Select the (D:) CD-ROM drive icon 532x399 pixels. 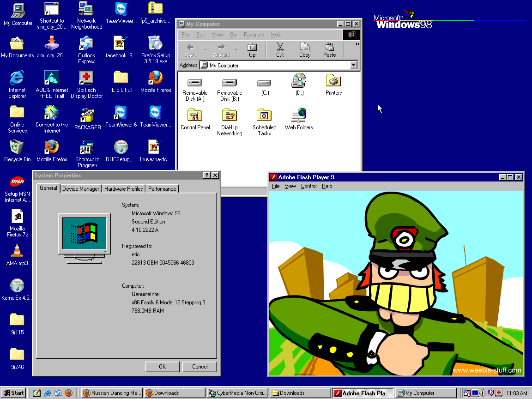299,84
